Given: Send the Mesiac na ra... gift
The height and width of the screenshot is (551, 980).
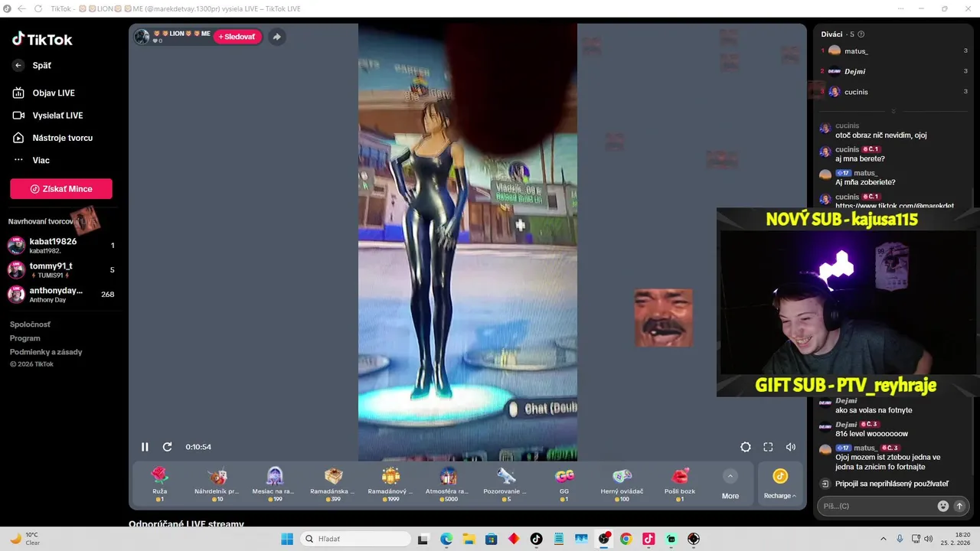Looking at the screenshot, I should coord(274,484).
